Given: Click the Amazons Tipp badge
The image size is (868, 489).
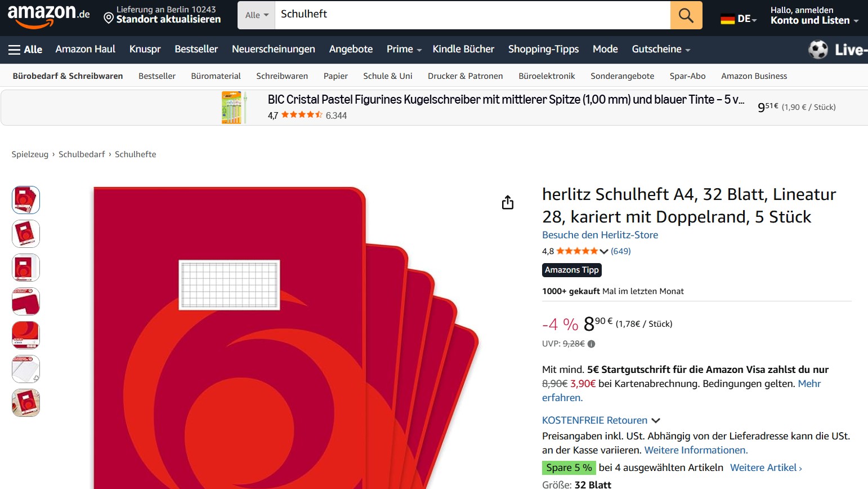Looking at the screenshot, I should point(572,270).
